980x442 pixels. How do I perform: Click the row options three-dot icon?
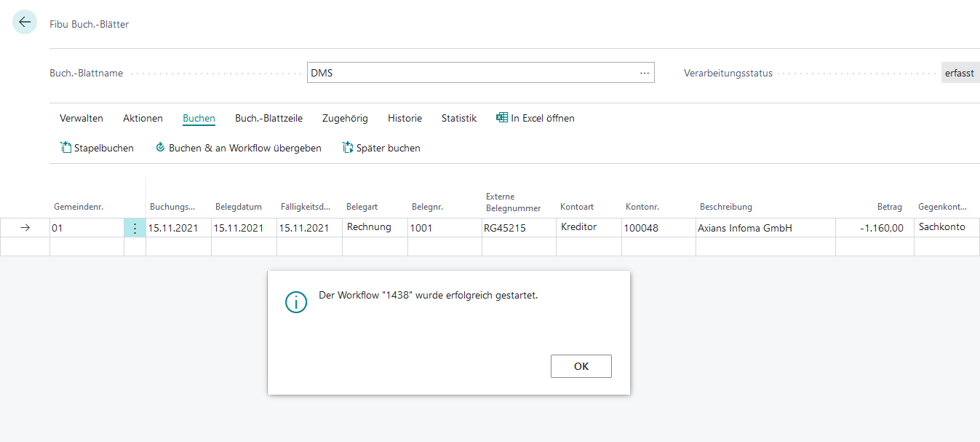(135, 228)
